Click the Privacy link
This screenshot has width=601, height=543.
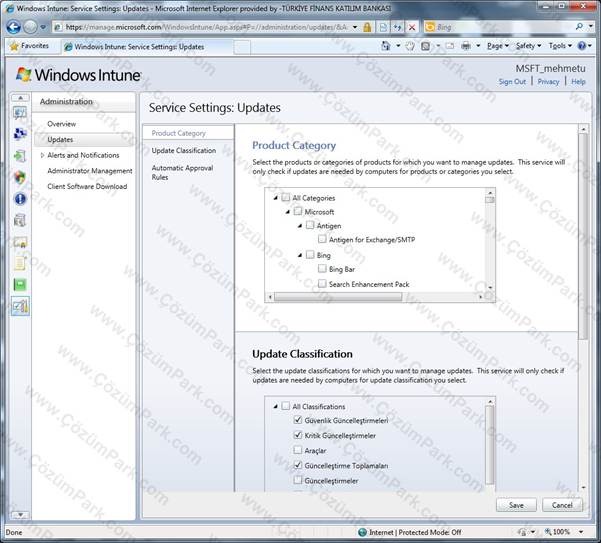pos(548,82)
